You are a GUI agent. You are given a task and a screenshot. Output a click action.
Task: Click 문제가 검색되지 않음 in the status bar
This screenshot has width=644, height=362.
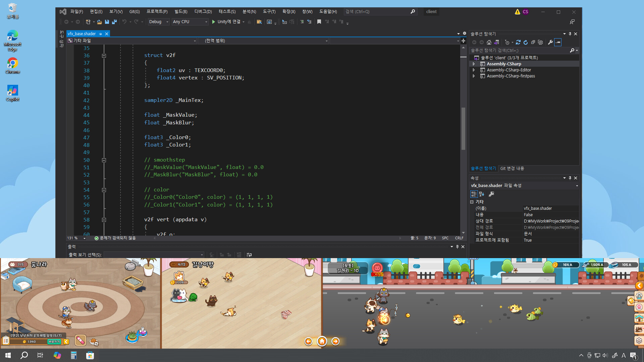point(116,238)
